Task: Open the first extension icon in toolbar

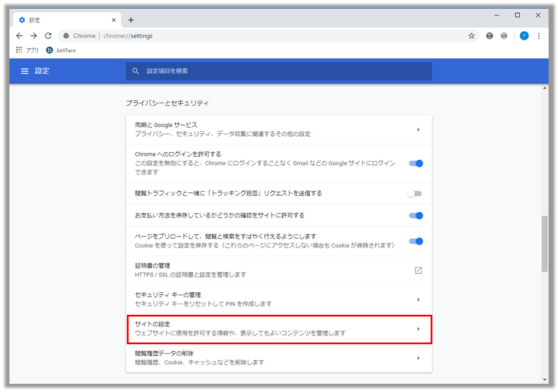Action: click(x=490, y=35)
